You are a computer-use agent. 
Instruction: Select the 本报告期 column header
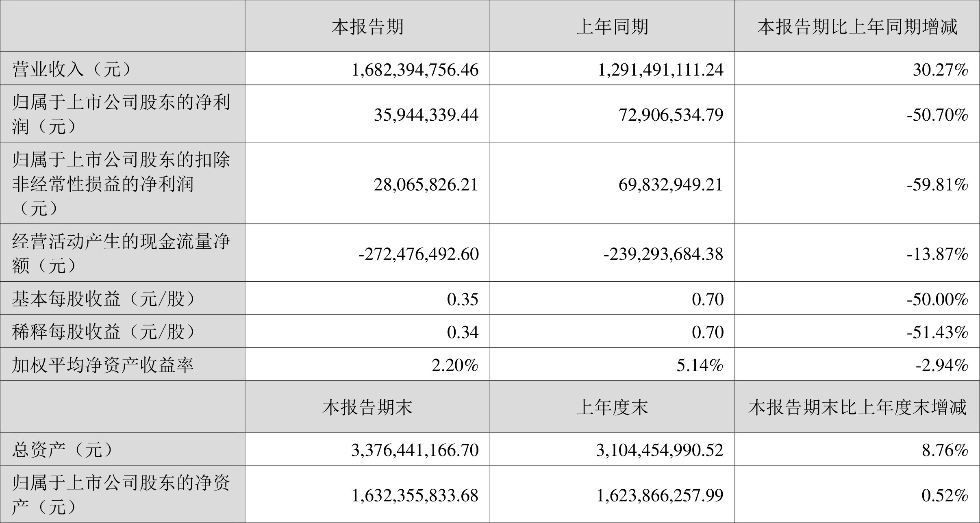click(x=367, y=26)
